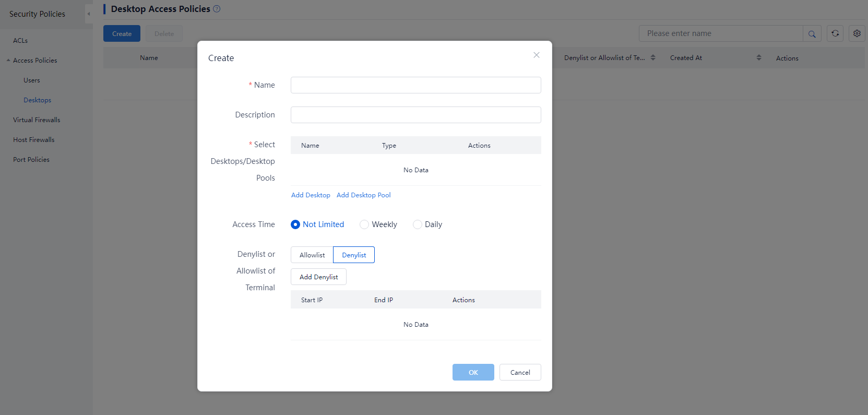Click the 'Please enter name' search box
The image size is (868, 415).
(721, 33)
